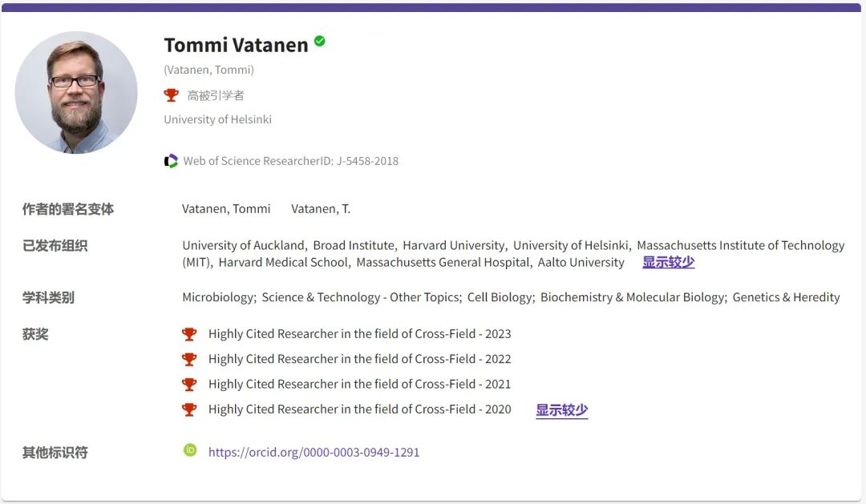The height and width of the screenshot is (504, 866).
Task: Click the name variant Vatanen, Tommi
Action: click(226, 208)
